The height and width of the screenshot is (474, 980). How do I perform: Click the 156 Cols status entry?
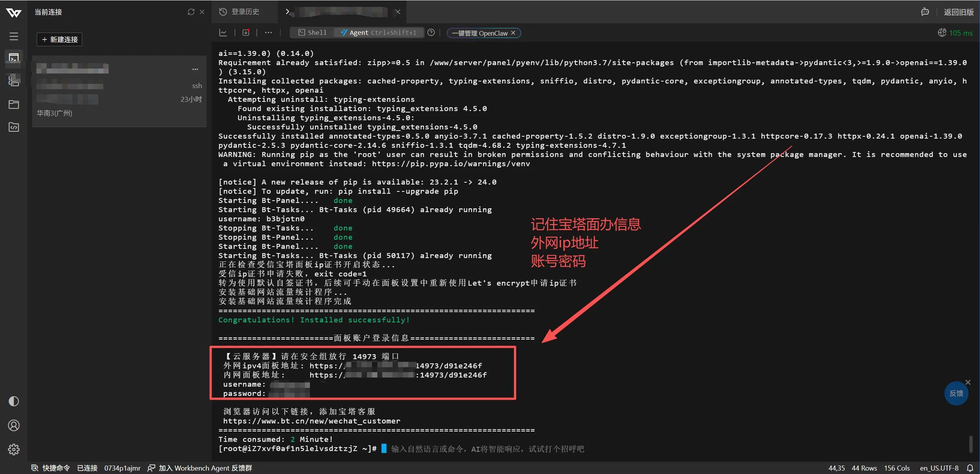click(x=897, y=468)
